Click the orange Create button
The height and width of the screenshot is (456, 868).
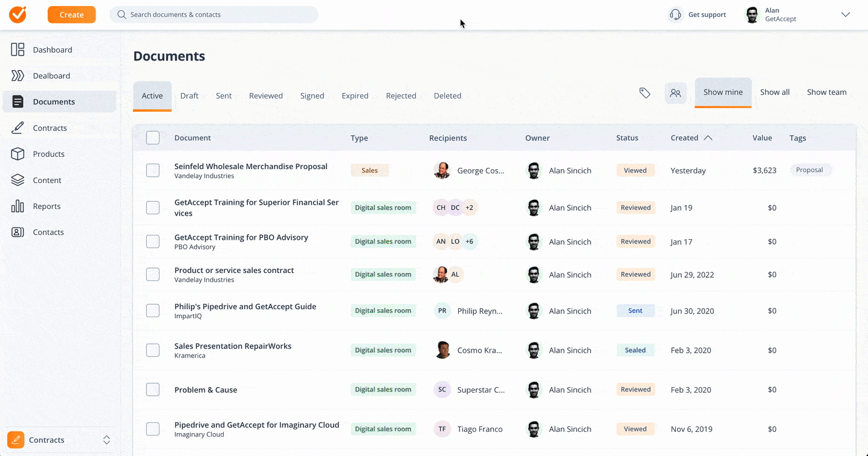[71, 14]
